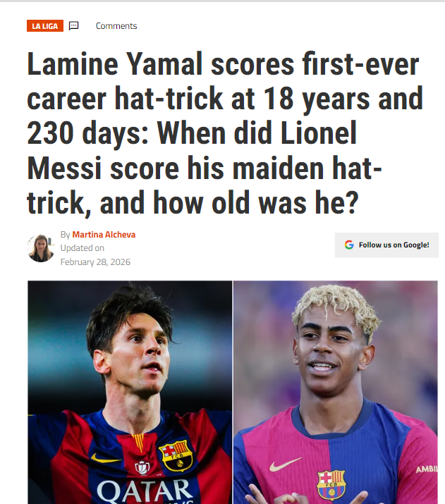Click the FCB crest on Yamal's jersey
Screen dimensions: 445x504
(x=331, y=484)
